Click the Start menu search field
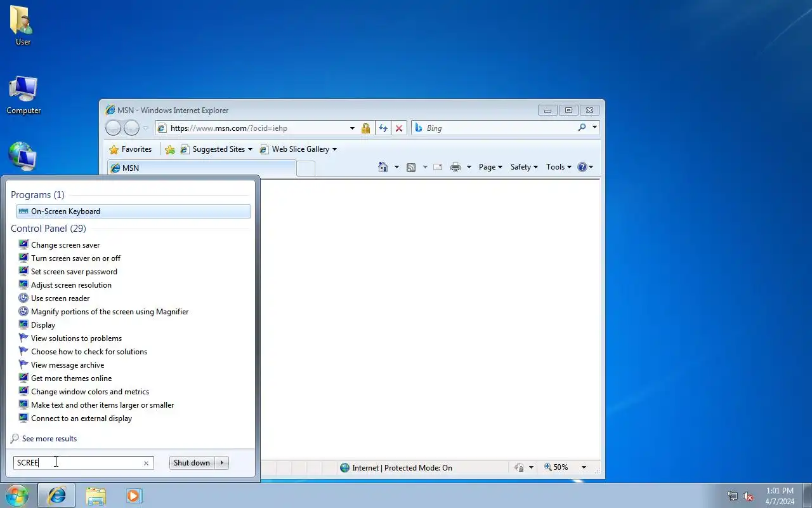The width and height of the screenshot is (812, 508). pos(77,463)
